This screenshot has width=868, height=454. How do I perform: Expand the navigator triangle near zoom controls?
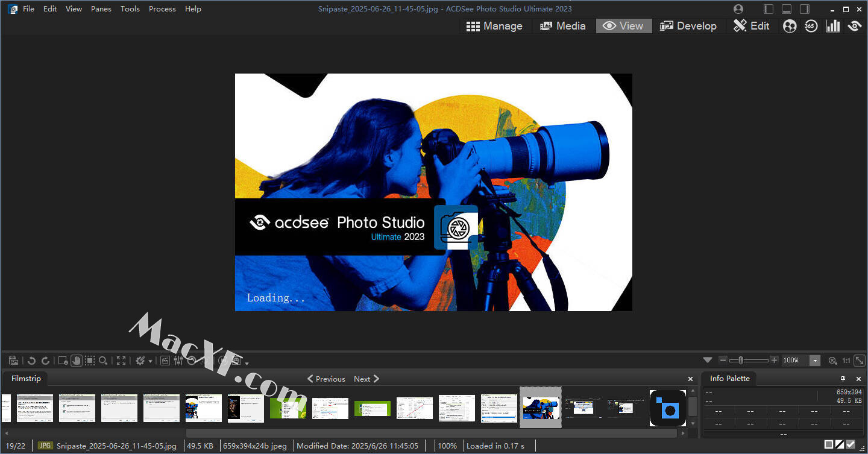[x=708, y=360]
